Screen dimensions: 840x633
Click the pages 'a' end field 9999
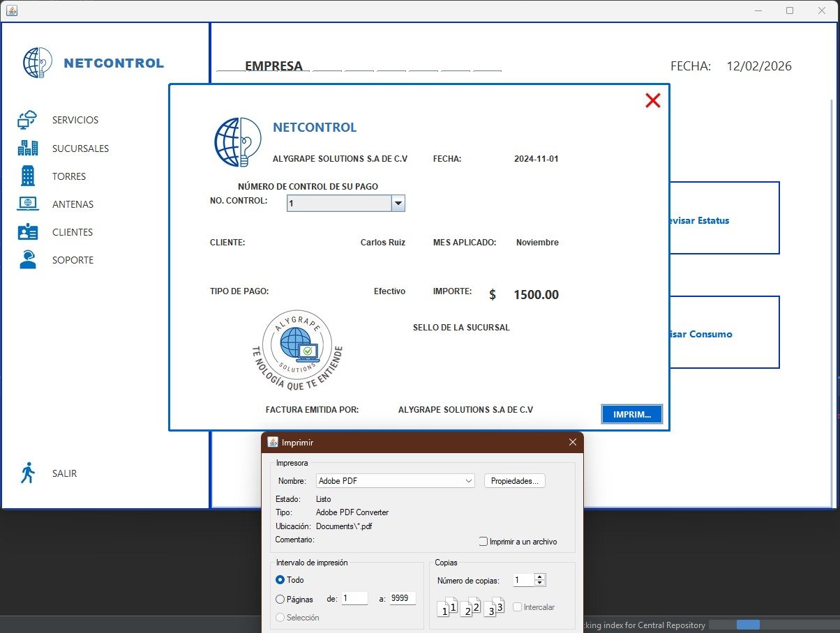click(x=403, y=598)
